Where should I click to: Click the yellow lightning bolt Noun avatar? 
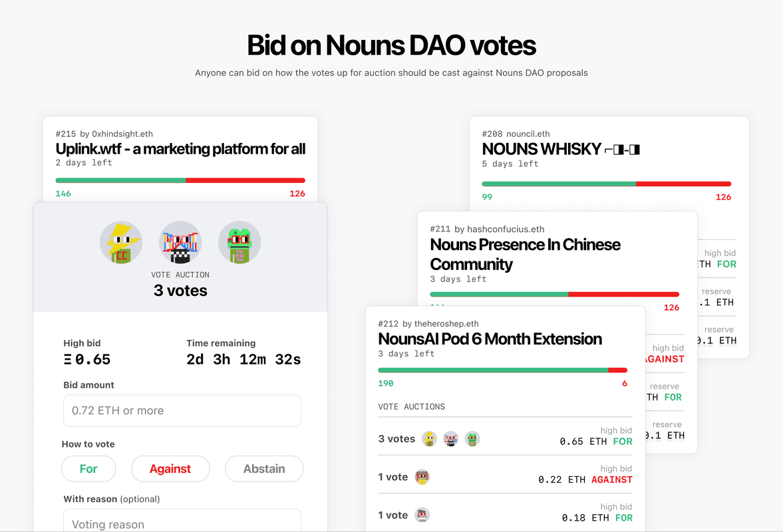click(x=121, y=243)
